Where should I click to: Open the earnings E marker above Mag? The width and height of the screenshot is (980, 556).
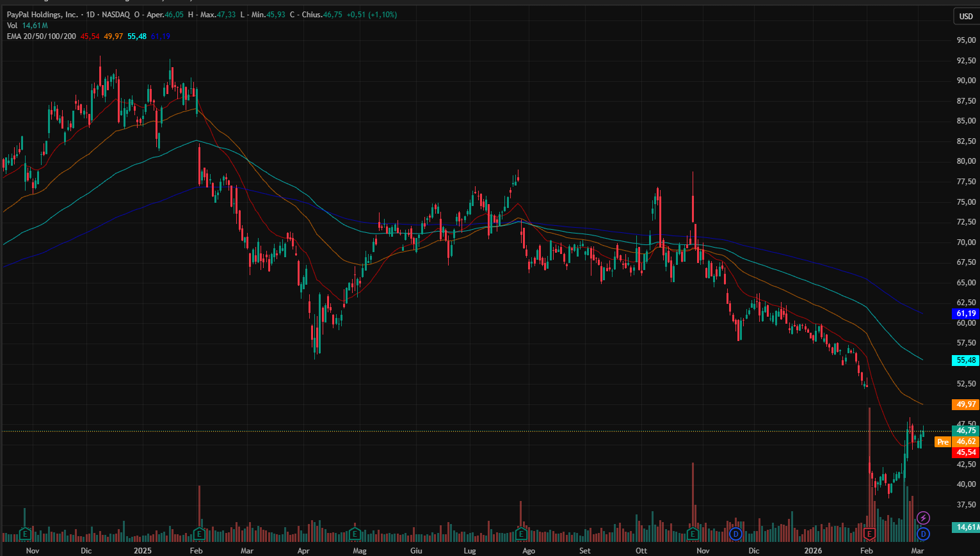click(355, 534)
